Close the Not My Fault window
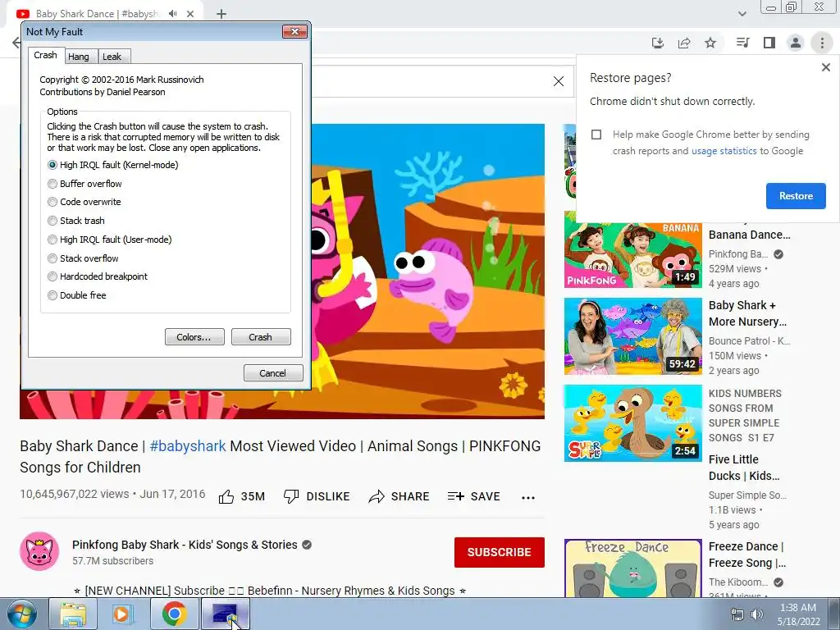840x630 pixels. [x=294, y=32]
